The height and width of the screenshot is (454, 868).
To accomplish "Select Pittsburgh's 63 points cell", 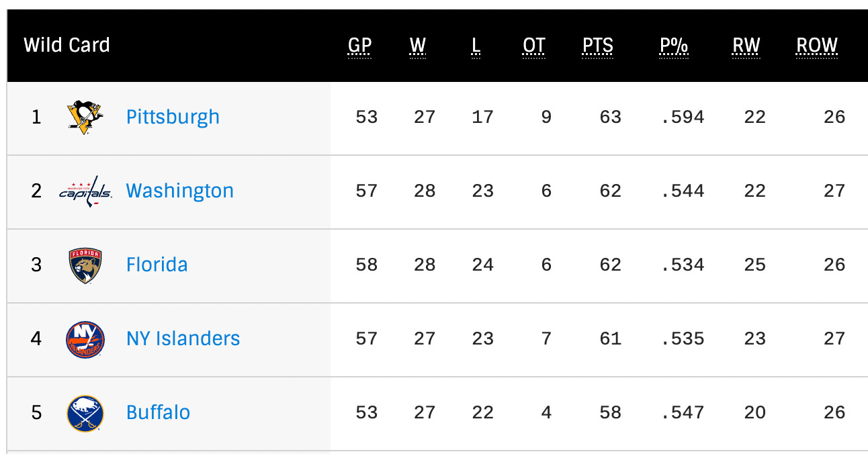I will click(610, 118).
